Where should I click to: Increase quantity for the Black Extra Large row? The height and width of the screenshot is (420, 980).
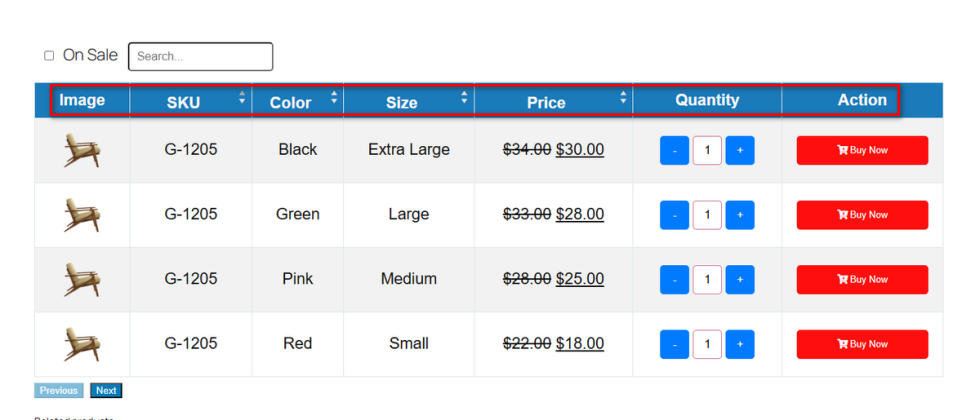(x=740, y=151)
